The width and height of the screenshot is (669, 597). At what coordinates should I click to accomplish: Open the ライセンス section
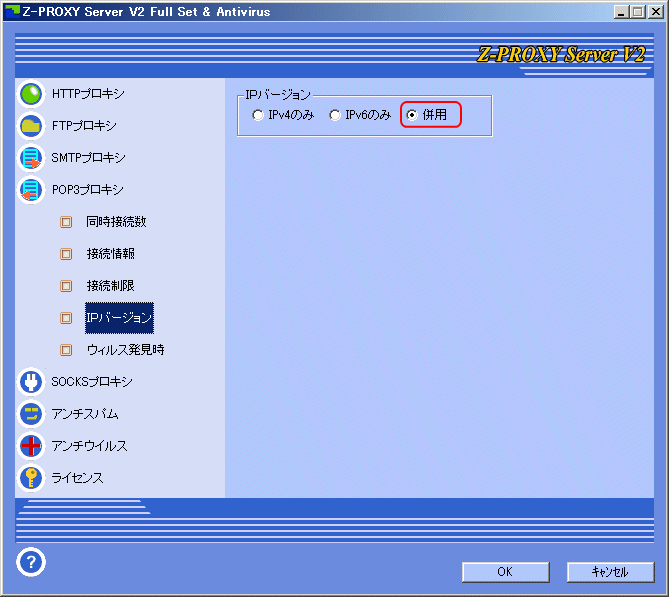tap(77, 478)
